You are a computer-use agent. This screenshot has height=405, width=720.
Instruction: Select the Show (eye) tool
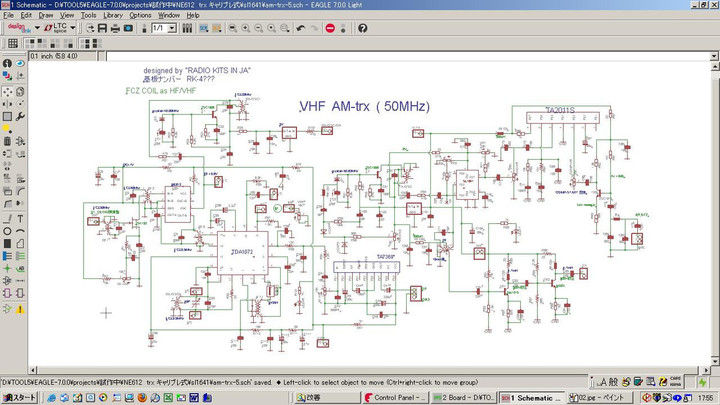point(21,64)
